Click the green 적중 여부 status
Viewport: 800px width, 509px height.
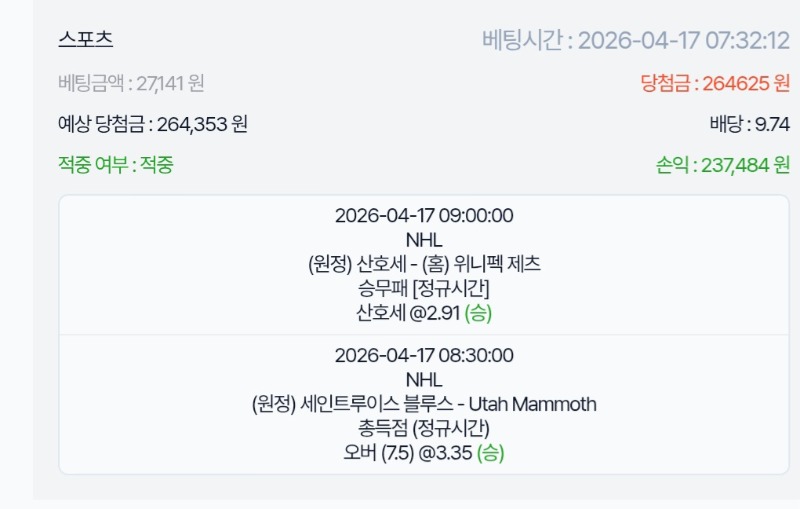[116, 165]
